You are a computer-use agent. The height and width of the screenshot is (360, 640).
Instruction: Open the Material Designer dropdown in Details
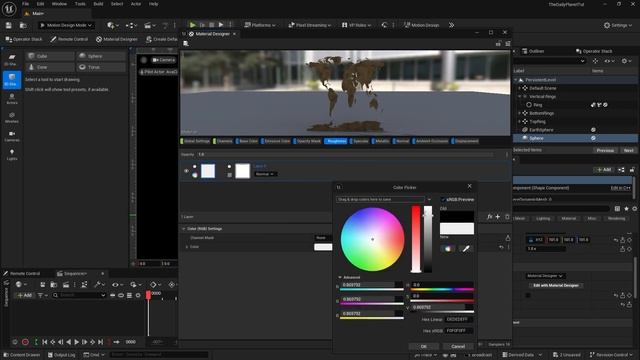[545, 276]
